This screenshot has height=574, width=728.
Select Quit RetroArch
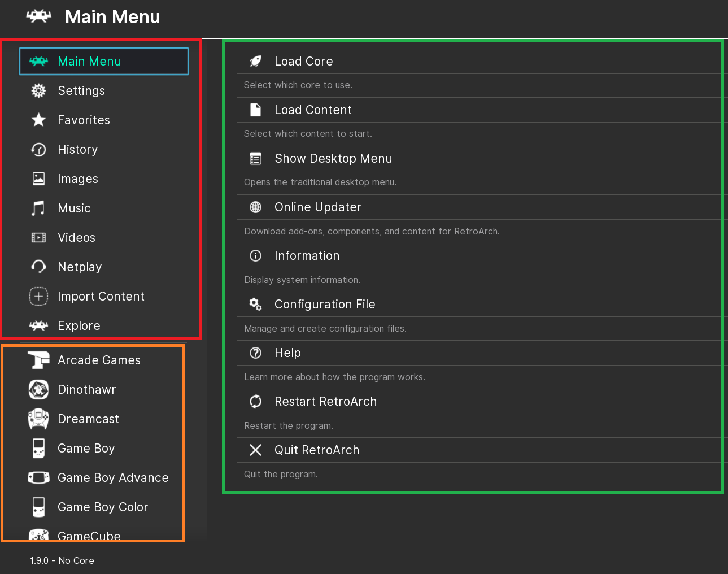point(481,450)
